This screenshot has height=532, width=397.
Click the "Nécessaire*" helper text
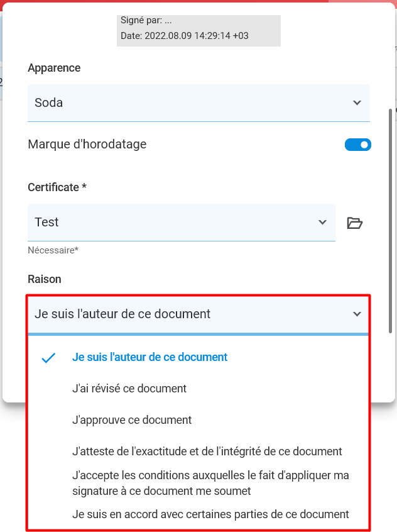53,250
